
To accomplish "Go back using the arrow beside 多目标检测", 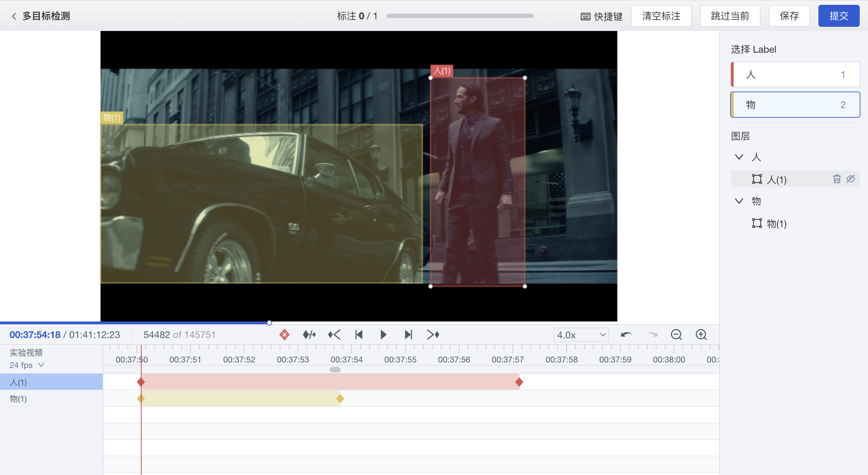I will pos(14,16).
